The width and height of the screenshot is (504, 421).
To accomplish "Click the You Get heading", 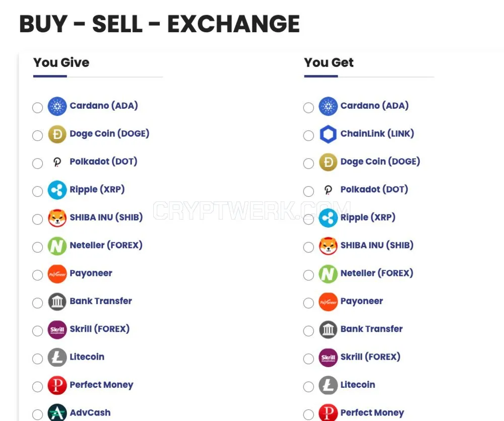I will (329, 62).
